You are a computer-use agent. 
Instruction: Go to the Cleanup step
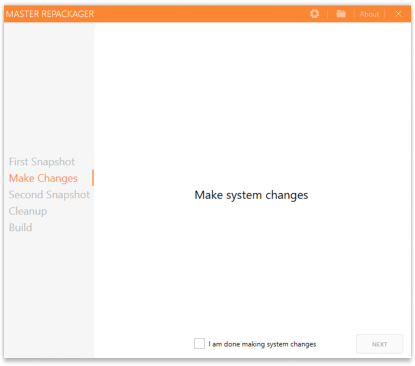tap(28, 211)
